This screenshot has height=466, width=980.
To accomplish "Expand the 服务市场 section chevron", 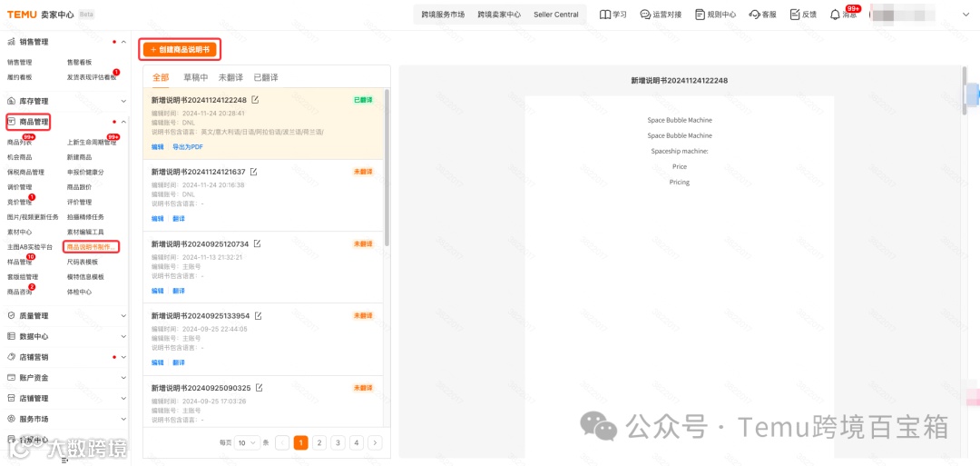I will point(123,419).
